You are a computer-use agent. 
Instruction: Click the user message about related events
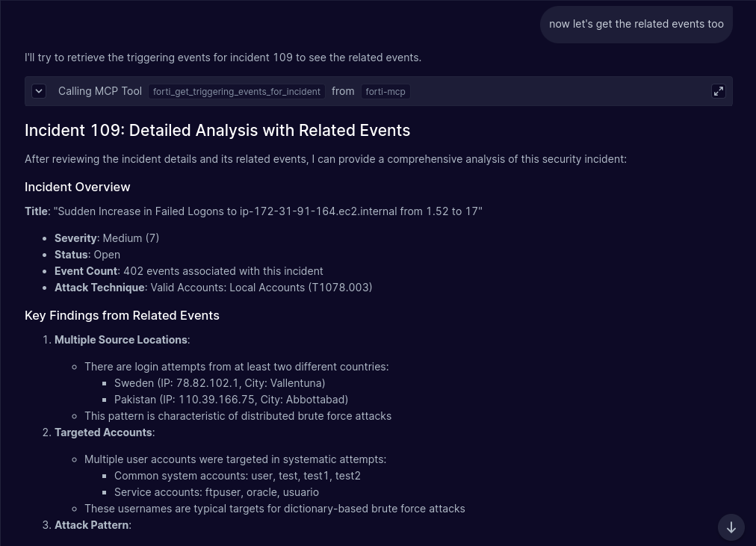point(636,24)
